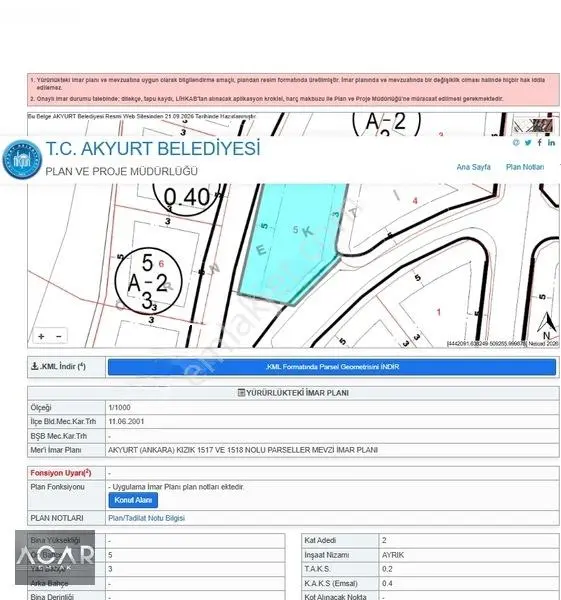Select the date 11.06.2001

[126, 421]
